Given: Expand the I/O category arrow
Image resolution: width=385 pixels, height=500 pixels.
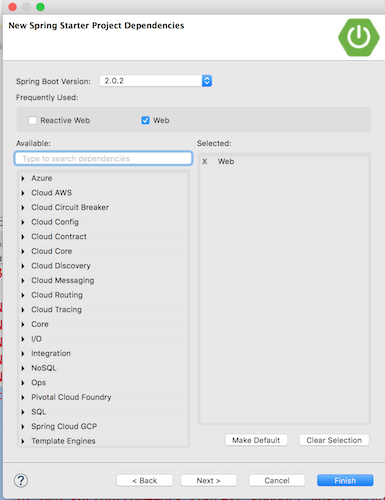Looking at the screenshot, I should [x=23, y=339].
